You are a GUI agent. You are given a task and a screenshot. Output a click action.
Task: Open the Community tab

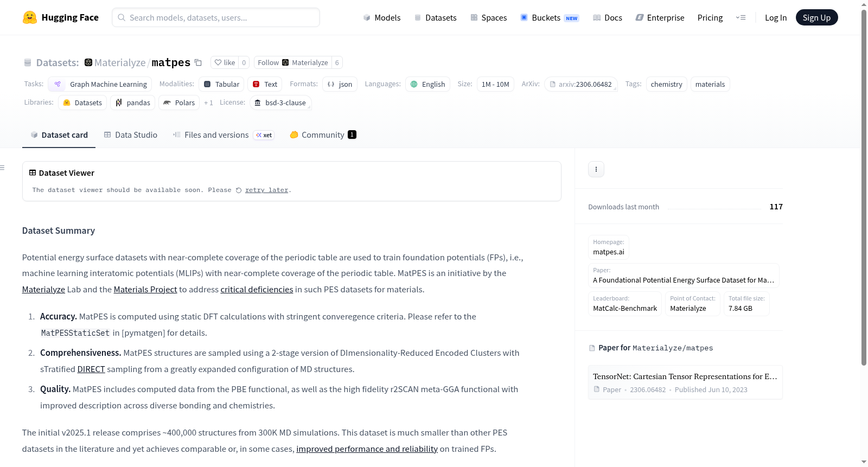pyautogui.click(x=323, y=135)
